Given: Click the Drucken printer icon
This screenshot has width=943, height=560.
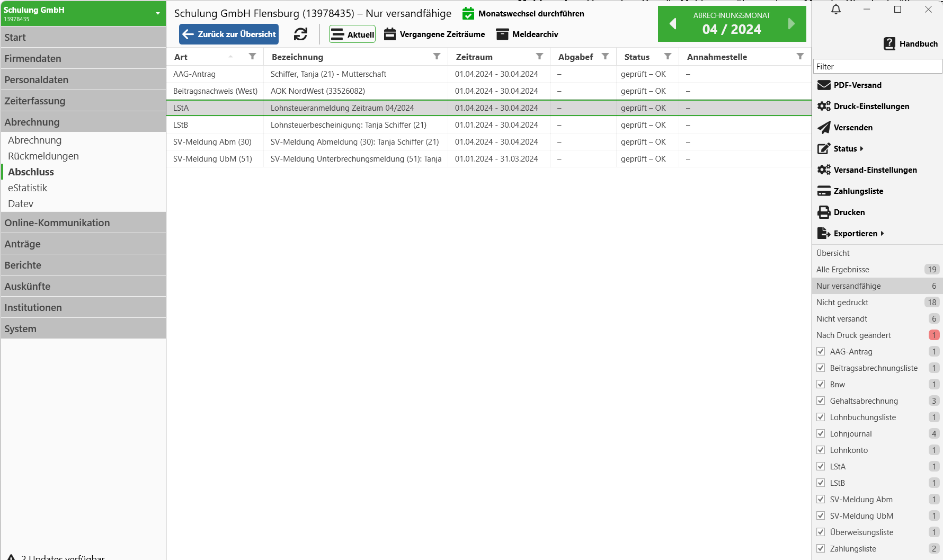Looking at the screenshot, I should 824,212.
